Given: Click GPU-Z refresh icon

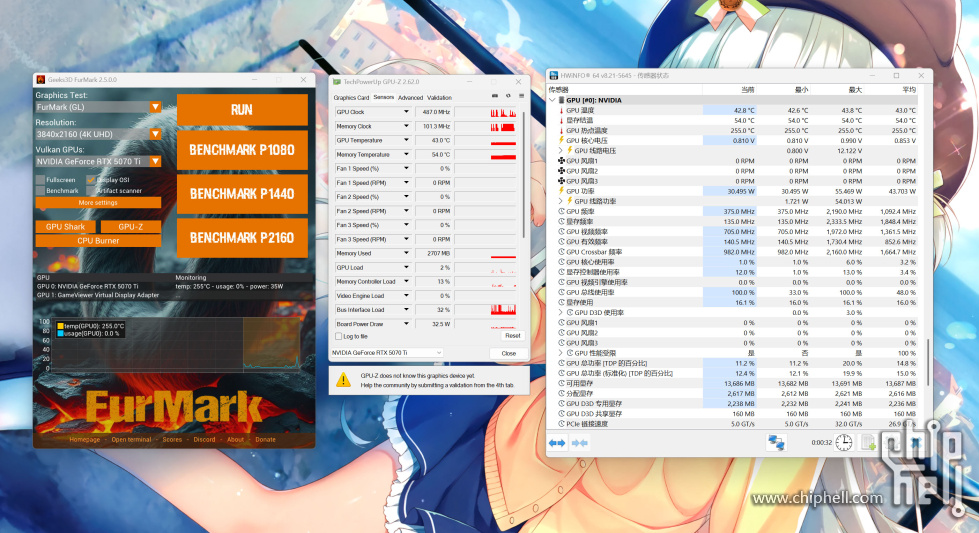Looking at the screenshot, I should pyautogui.click(x=508, y=96).
